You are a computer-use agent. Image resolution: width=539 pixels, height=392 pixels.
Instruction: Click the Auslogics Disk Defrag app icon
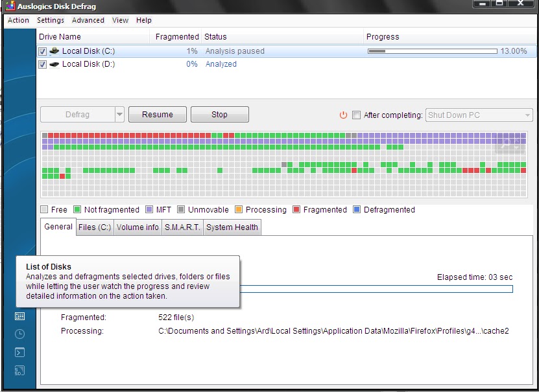point(10,6)
